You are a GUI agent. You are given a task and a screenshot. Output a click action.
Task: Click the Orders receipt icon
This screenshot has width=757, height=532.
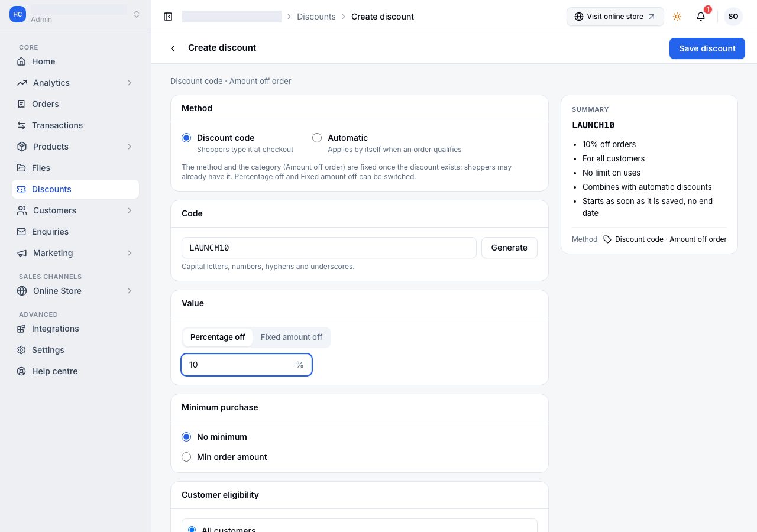pyautogui.click(x=21, y=104)
